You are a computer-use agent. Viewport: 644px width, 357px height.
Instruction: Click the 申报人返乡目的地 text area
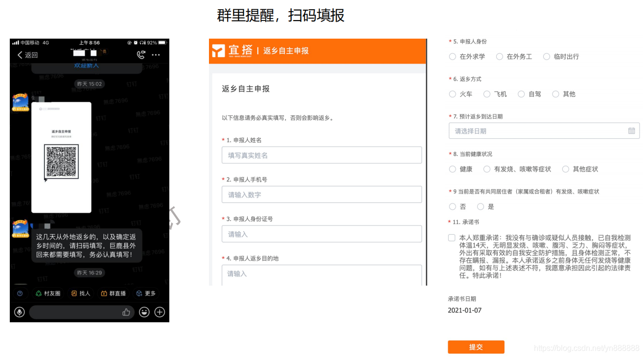tap(322, 275)
